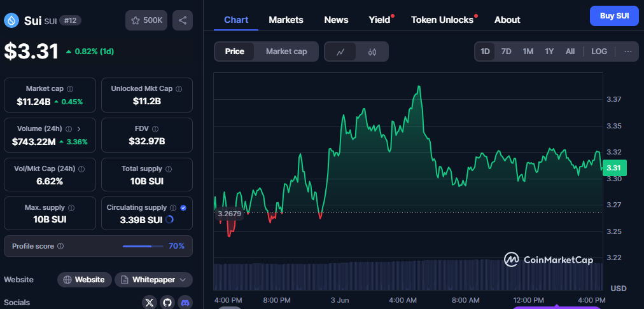Viewport: 644px width, 309px height.
Task: Open the Token Unlocks tab
Action: pyautogui.click(x=442, y=20)
